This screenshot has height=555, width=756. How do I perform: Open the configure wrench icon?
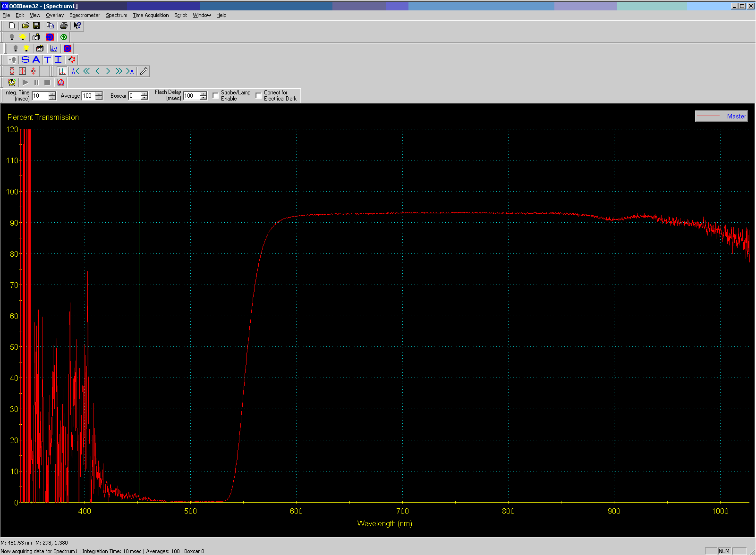coord(144,71)
